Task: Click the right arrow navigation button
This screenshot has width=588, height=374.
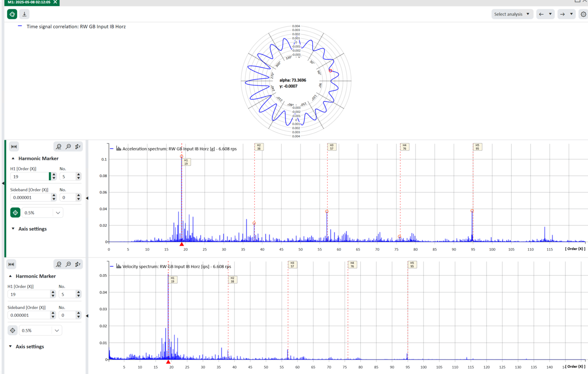Action: (x=562, y=14)
